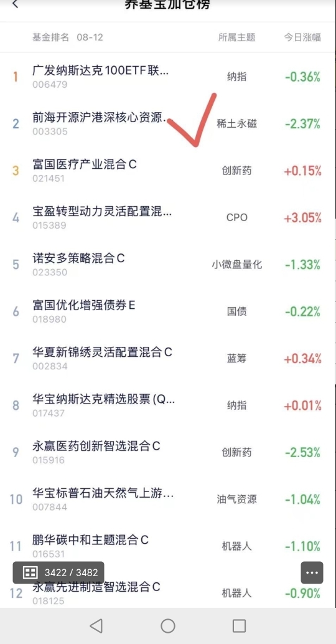
Task: Tap the back arrow at top left
Action: tap(15, 4)
